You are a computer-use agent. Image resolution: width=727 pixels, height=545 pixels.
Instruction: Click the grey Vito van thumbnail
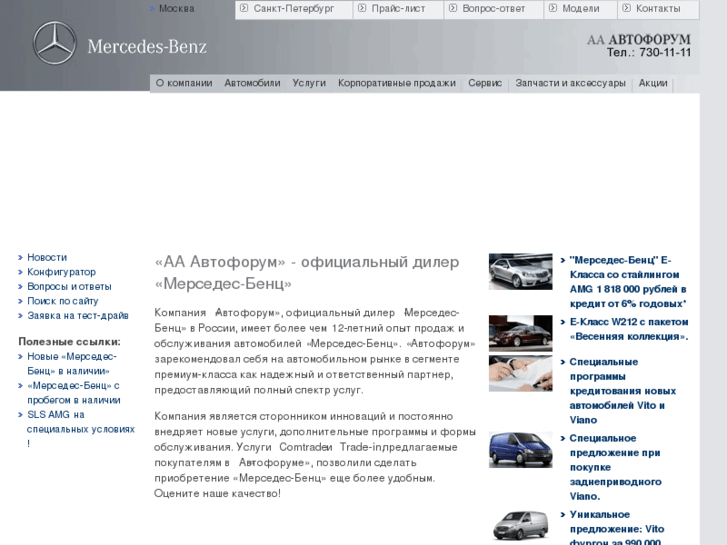[520, 526]
